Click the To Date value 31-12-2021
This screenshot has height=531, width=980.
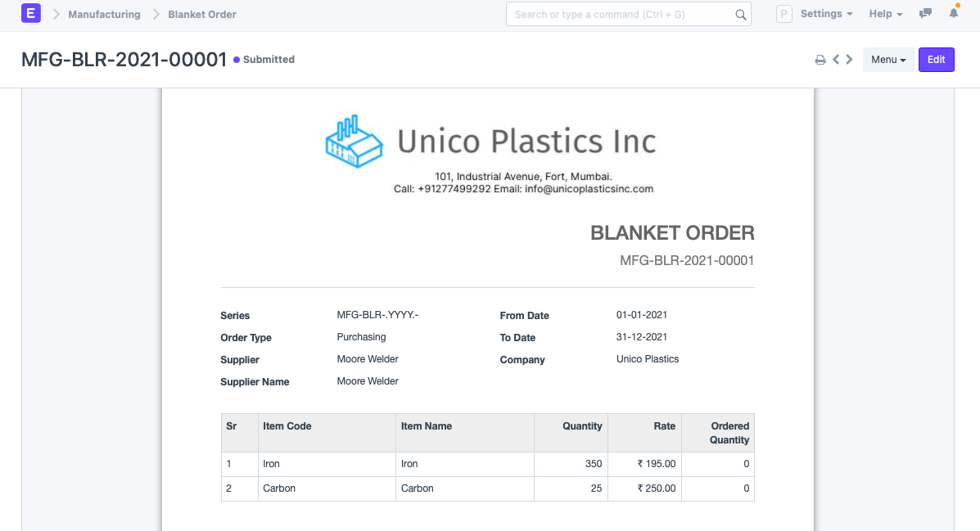coord(642,337)
